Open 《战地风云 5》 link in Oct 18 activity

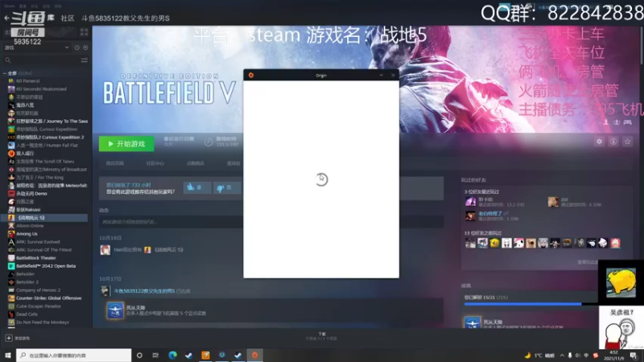point(168,249)
